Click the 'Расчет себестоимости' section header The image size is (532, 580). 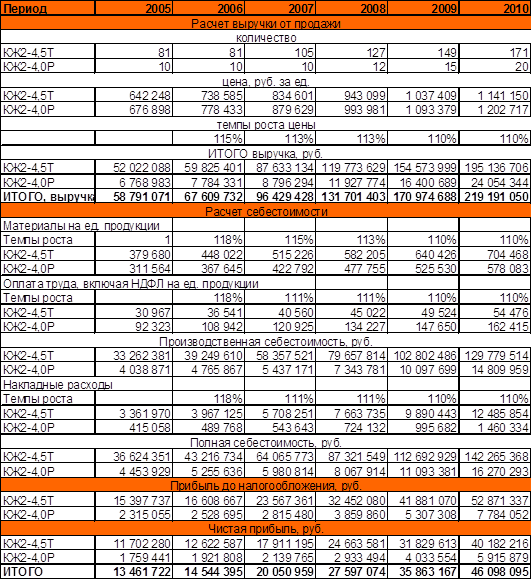[266, 211]
